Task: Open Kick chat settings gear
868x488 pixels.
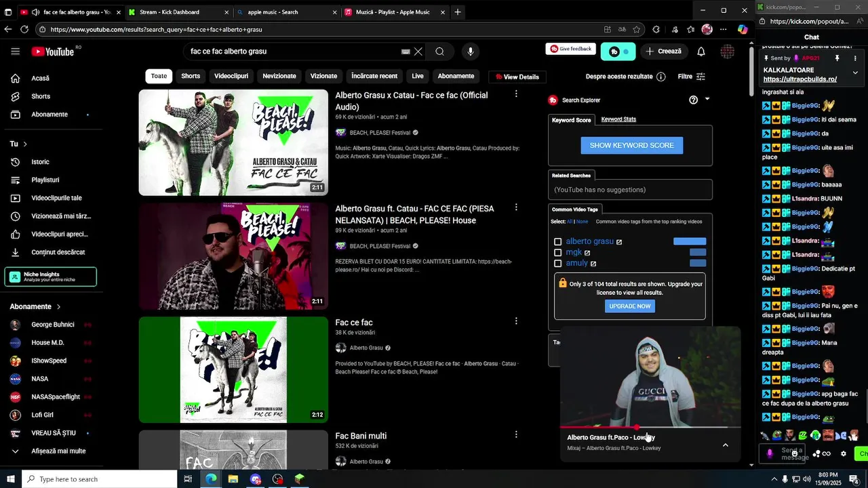Action: [844, 453]
